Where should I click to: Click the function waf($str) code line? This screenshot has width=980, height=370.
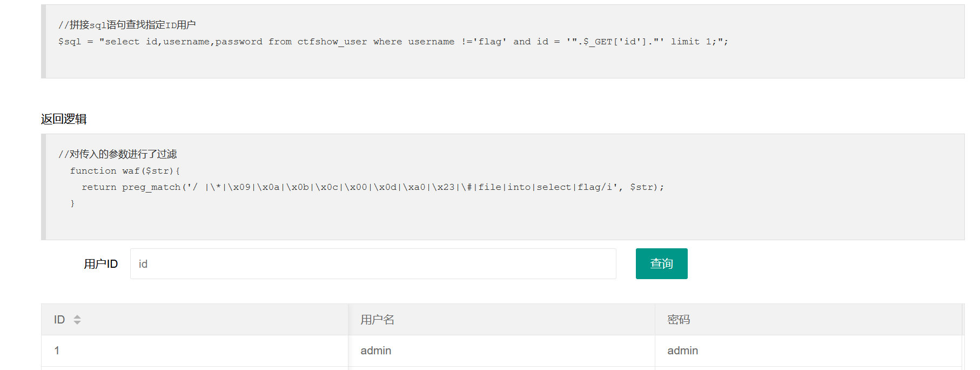click(x=125, y=171)
